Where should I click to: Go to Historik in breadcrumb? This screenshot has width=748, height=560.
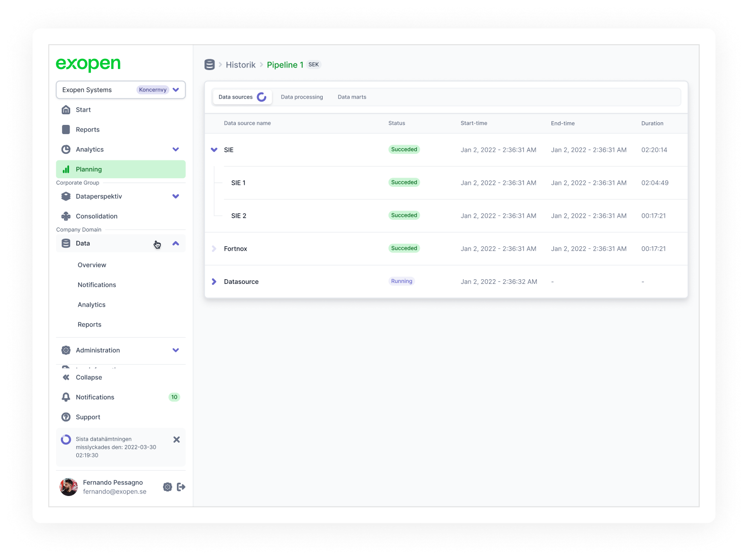(241, 65)
